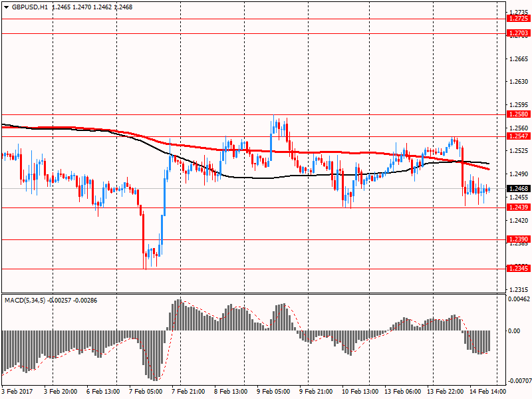Click the 9 Feb 05:00 time label
The width and height of the screenshot is (532, 399).
tap(275, 392)
